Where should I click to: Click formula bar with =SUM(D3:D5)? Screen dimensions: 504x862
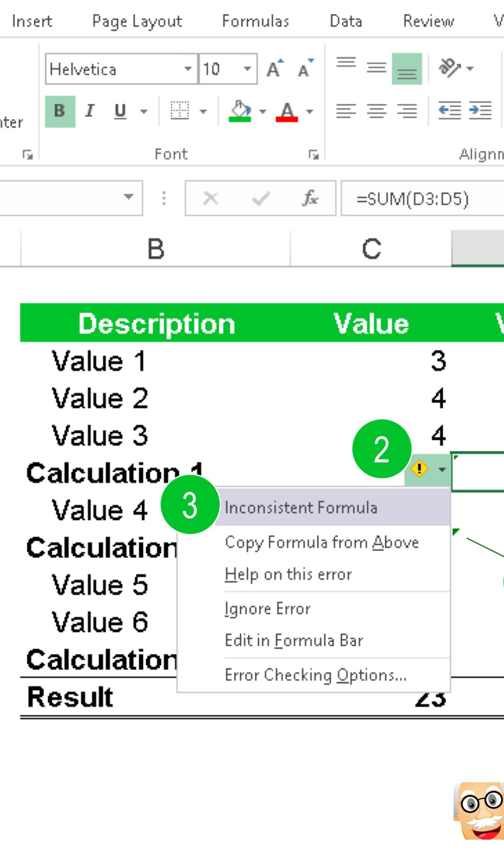422,198
